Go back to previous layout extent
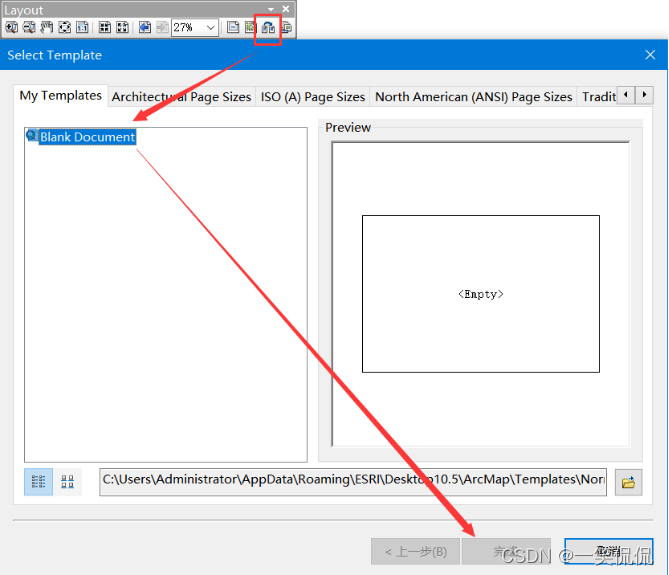The width and height of the screenshot is (669, 575). click(145, 28)
